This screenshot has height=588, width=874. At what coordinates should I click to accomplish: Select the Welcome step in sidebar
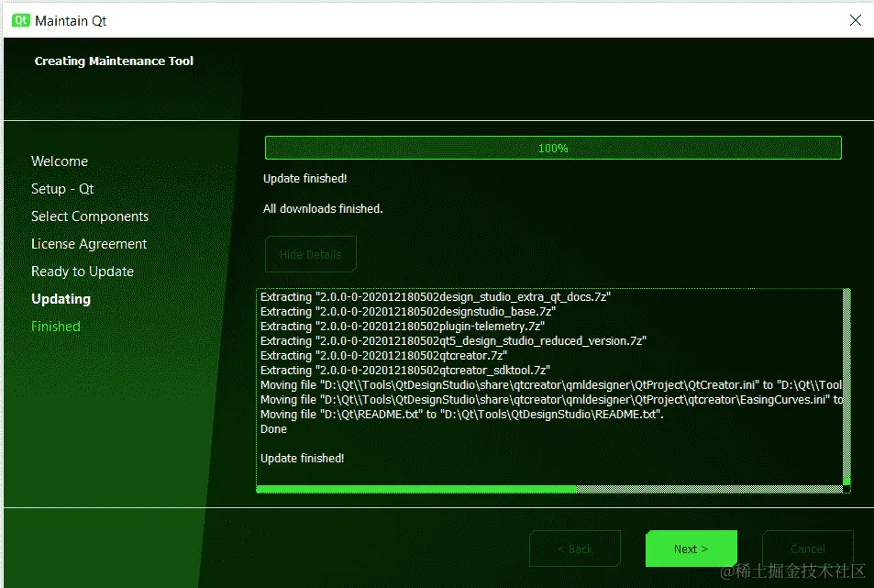click(x=60, y=161)
